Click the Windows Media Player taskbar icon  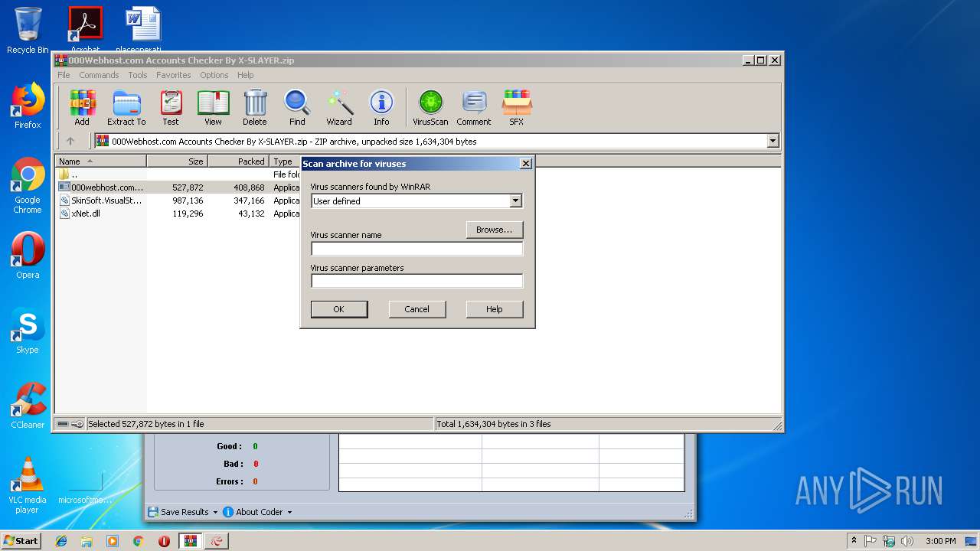(x=113, y=541)
